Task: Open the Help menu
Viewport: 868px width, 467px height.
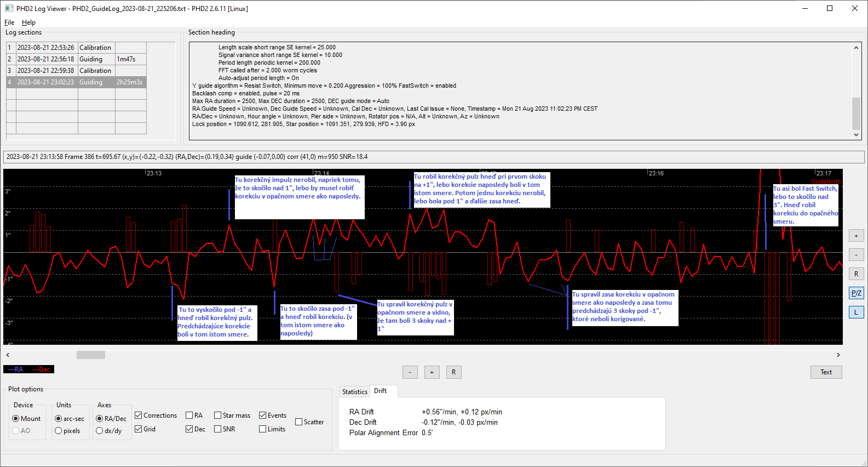Action: coord(28,22)
